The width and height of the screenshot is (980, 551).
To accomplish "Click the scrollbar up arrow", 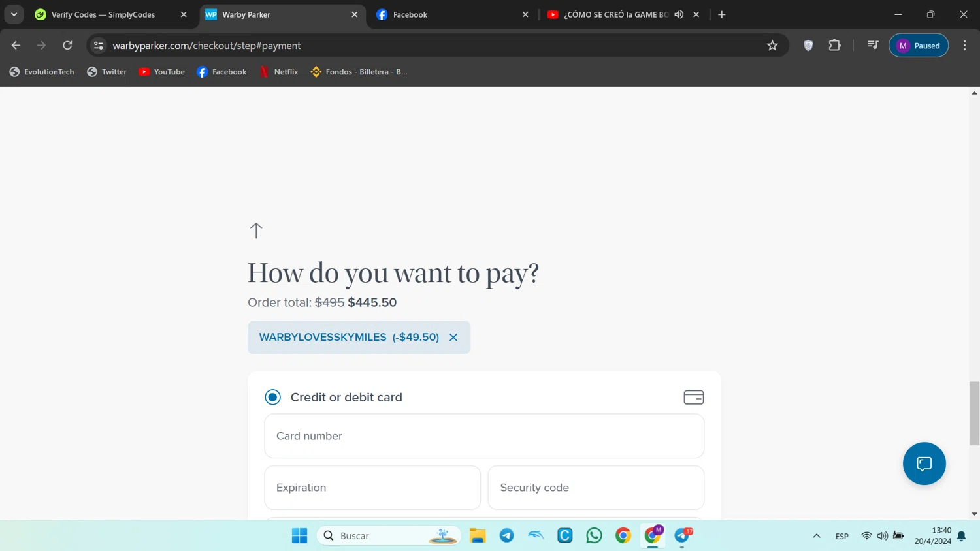I will click(x=974, y=93).
